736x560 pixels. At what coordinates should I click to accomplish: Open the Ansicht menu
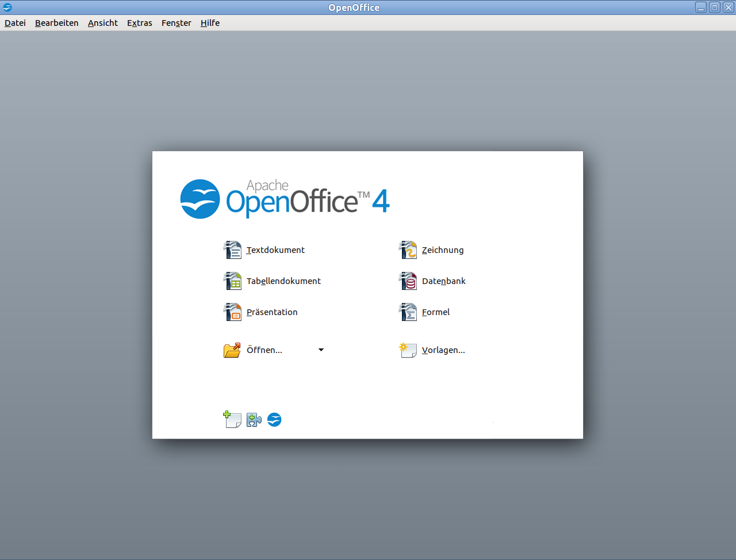(x=102, y=23)
